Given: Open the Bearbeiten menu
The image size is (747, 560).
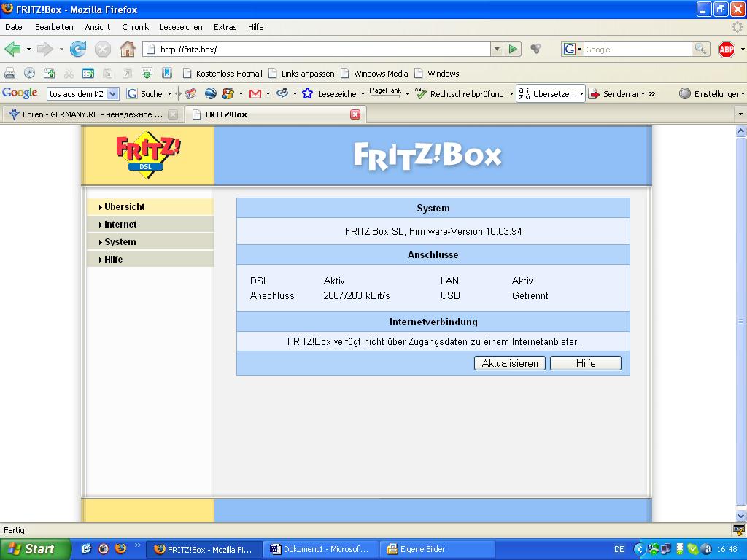Looking at the screenshot, I should (54, 27).
